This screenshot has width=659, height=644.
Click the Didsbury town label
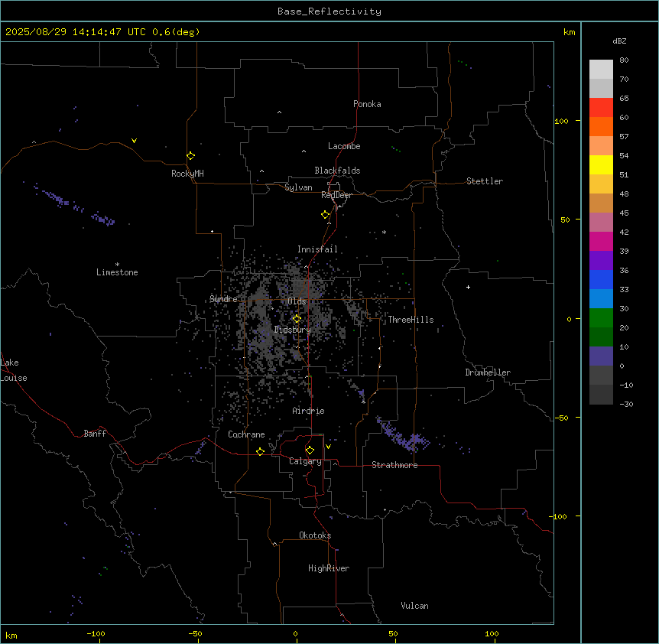coord(293,330)
